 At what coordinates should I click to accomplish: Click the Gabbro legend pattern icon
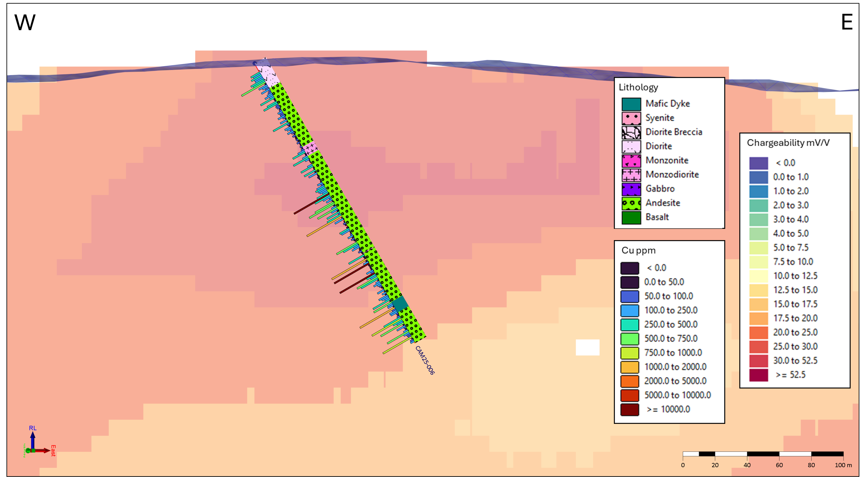[x=631, y=189]
